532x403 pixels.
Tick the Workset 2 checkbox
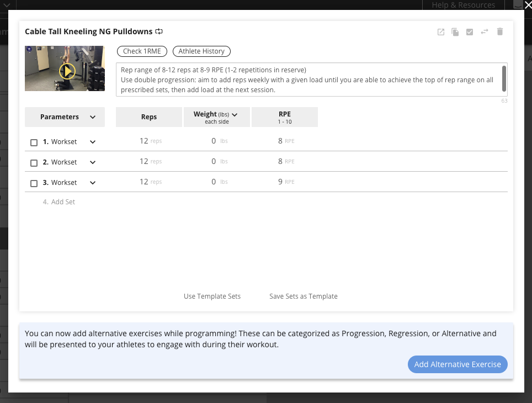pos(34,163)
